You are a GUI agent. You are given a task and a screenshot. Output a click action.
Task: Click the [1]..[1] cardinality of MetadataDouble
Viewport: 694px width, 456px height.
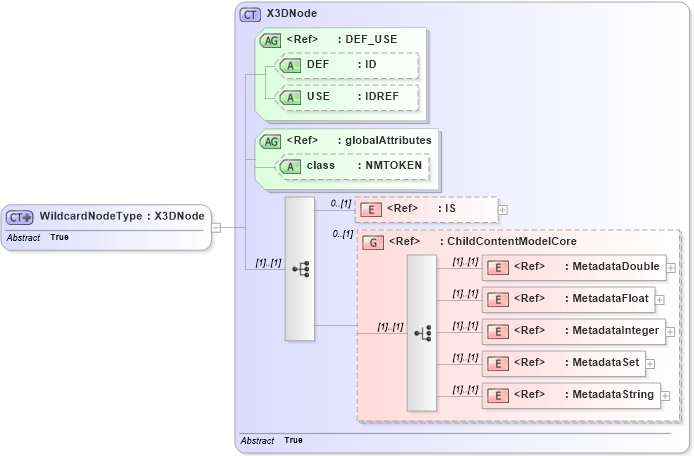[x=465, y=262]
